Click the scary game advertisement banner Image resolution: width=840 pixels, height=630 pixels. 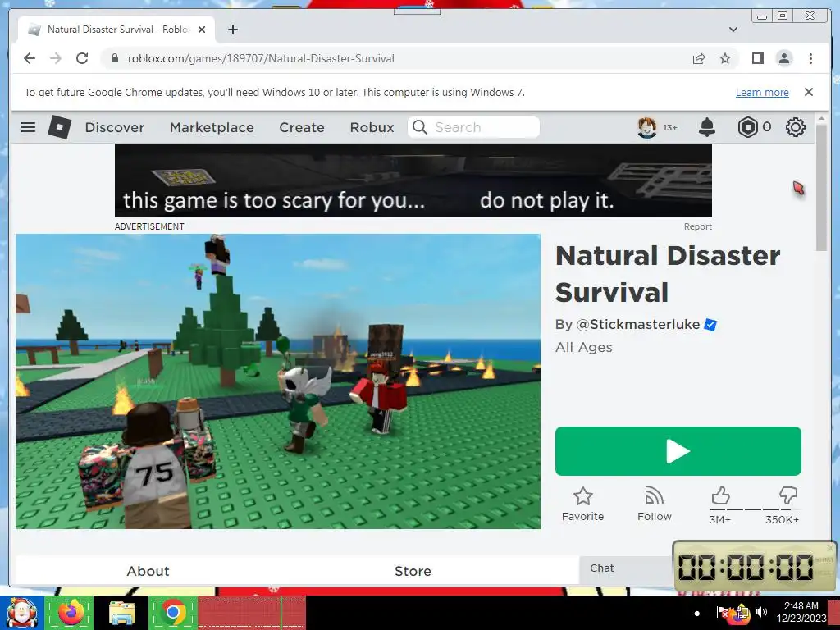tap(413, 180)
